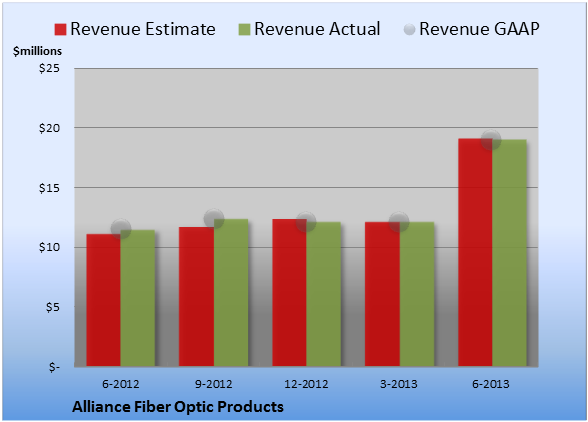Screen dimensions: 588x422
Task: Click the GAAP marker above 6-2013
Action: 491,140
